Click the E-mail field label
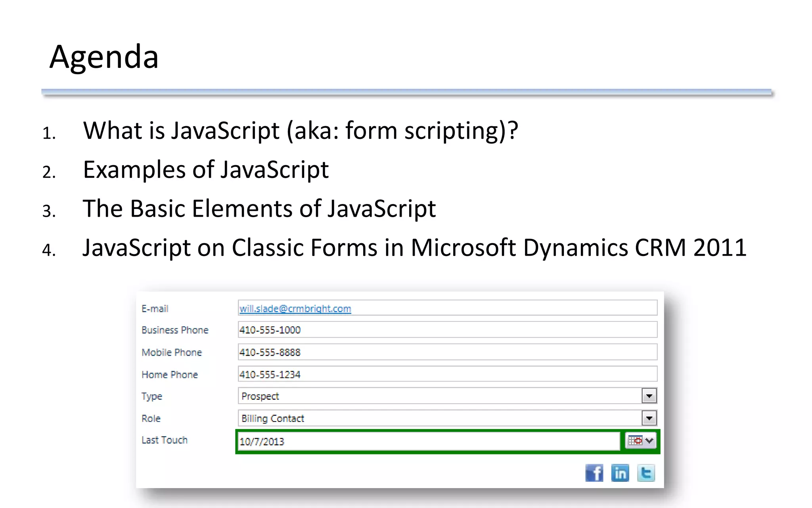The height and width of the screenshot is (508, 812). (155, 309)
